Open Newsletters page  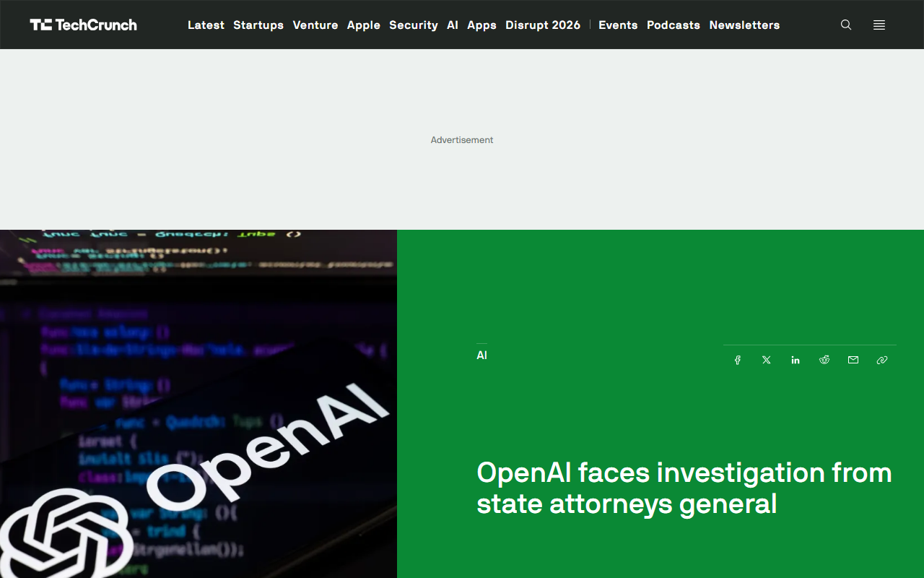click(x=744, y=25)
